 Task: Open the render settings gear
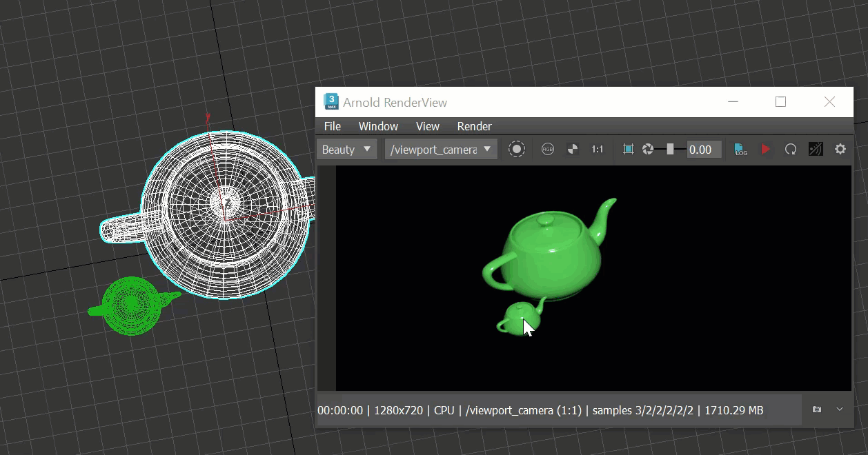tap(840, 149)
